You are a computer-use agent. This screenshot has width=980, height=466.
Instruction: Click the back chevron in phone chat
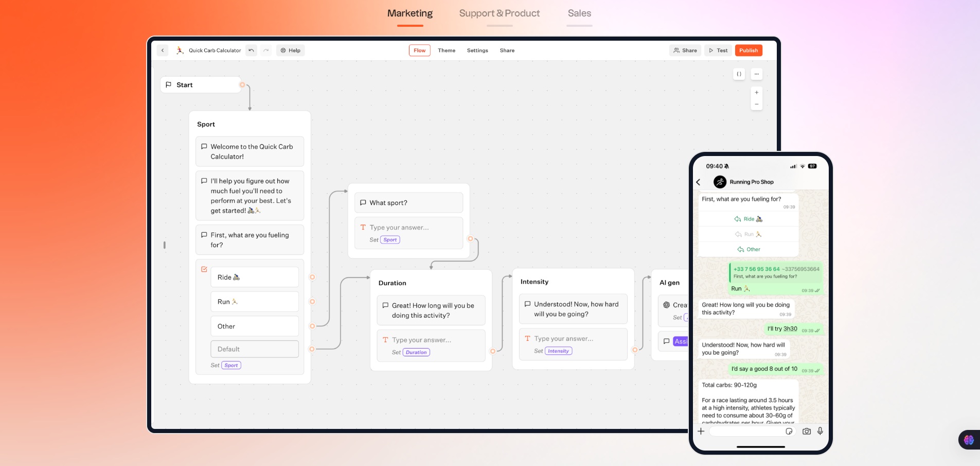(x=699, y=182)
